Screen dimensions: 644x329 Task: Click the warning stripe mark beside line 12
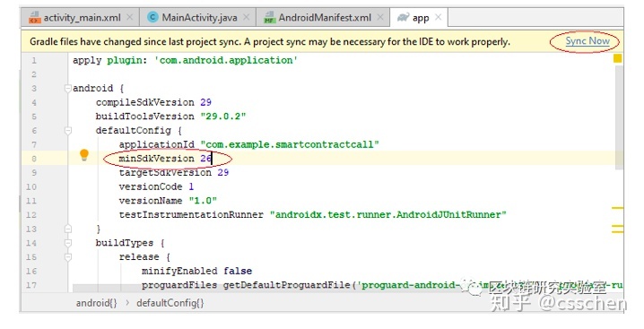(x=617, y=208)
